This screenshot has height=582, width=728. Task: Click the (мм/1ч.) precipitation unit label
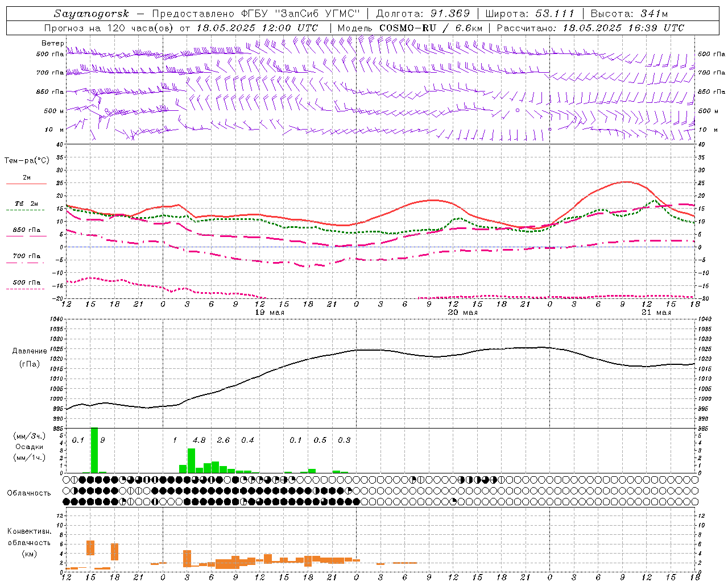(x=30, y=458)
